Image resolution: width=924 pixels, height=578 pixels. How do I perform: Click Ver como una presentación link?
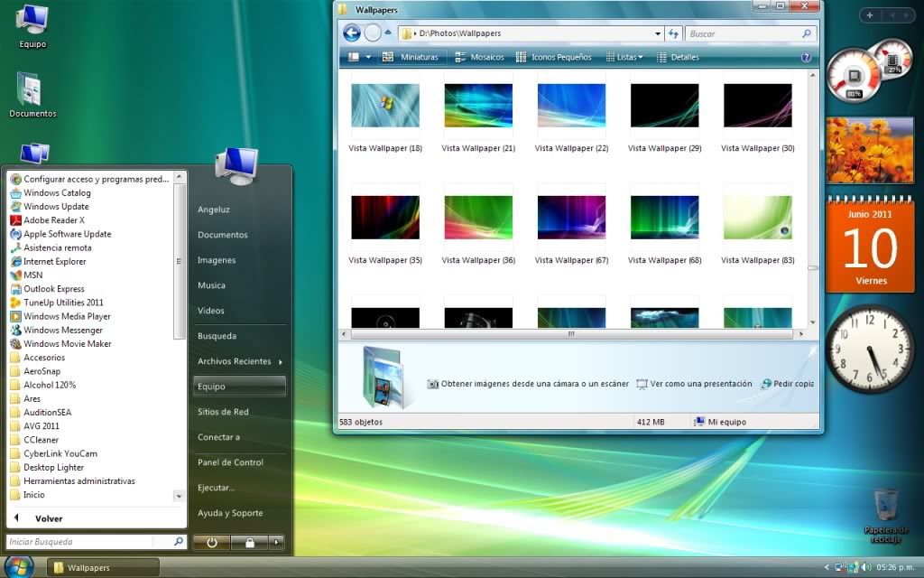pos(694,384)
